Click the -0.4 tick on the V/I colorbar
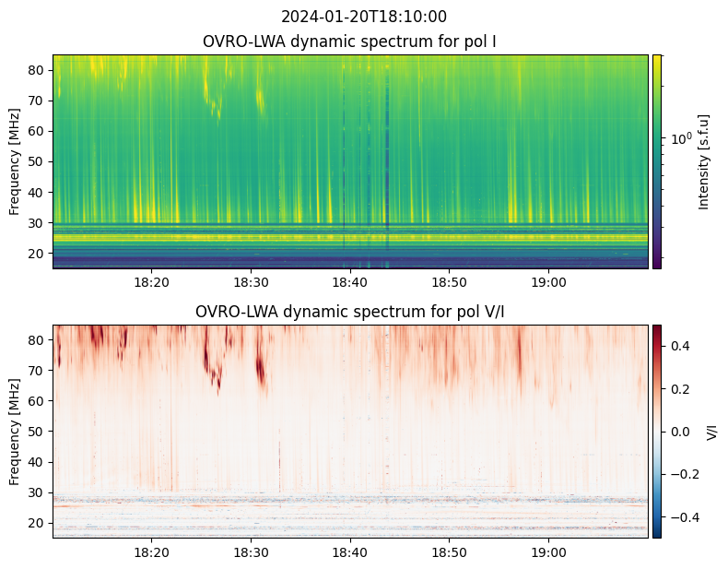Viewport: 728px width, 569px height. coord(680,516)
